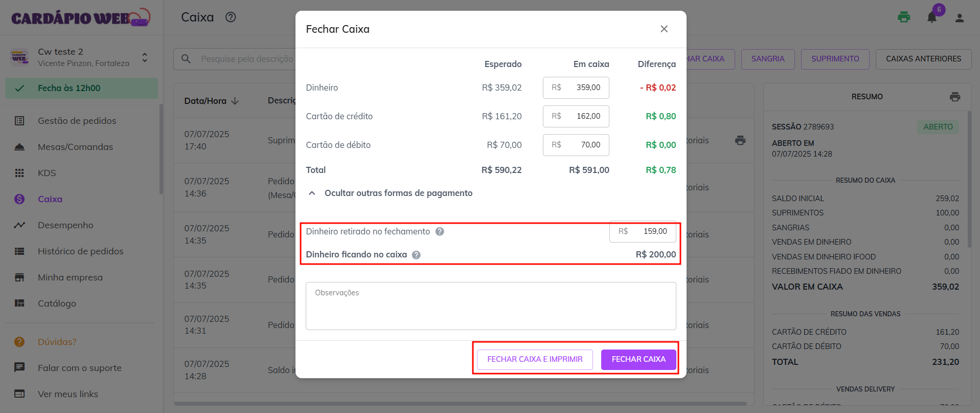Open the KDS menu item
Screen dimensions: 980x413
(47, 173)
